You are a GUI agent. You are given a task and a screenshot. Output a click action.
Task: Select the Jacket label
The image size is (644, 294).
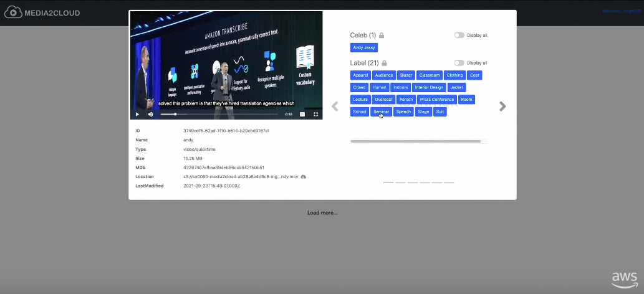pyautogui.click(x=457, y=87)
